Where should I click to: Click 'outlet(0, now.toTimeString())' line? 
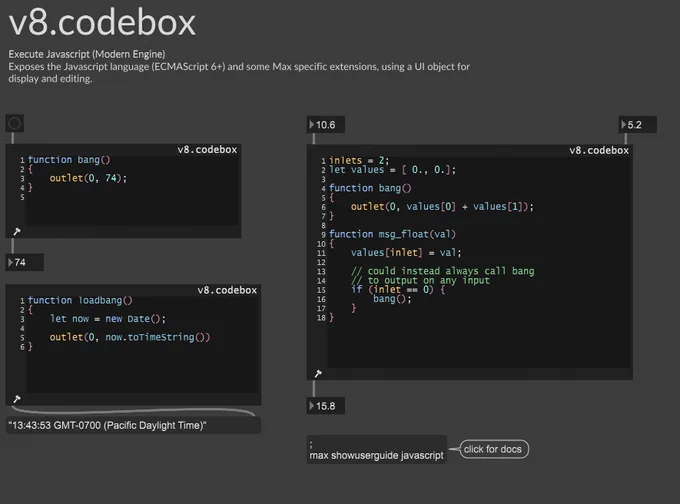(x=130, y=337)
